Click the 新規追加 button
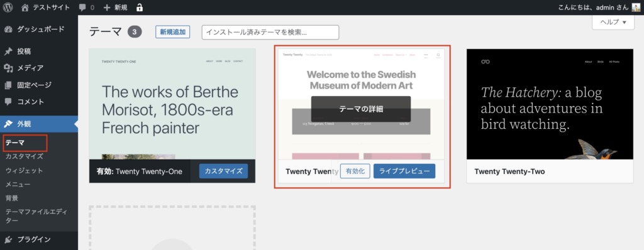Viewport: 644px width, 250px height. tap(172, 32)
